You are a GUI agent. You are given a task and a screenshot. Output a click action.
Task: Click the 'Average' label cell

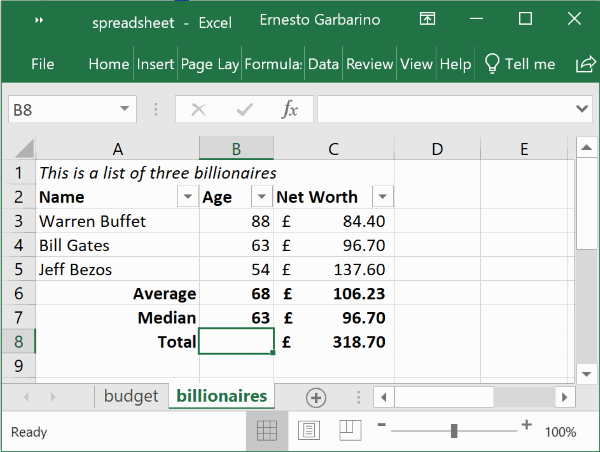[x=117, y=294]
